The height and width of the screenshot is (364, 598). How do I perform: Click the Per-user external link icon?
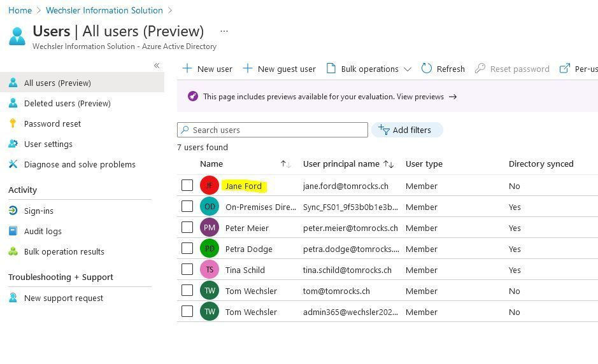pyautogui.click(x=564, y=69)
